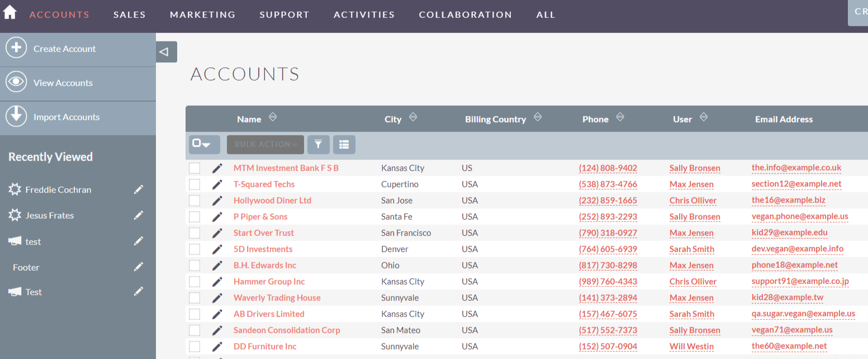Sort accounts by Name column arrows
Image resolution: width=868 pixels, height=359 pixels.
273,117
